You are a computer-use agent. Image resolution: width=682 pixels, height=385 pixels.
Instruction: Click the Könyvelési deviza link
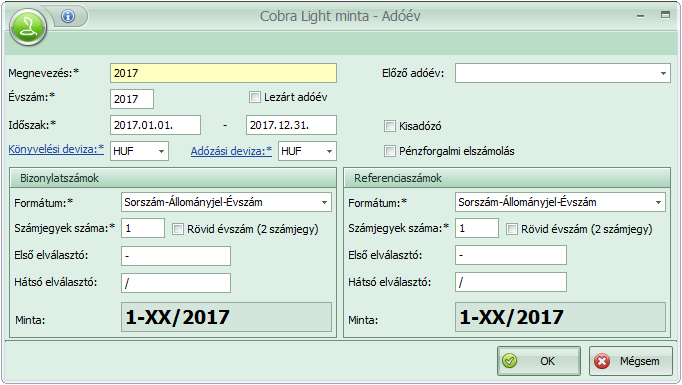click(56, 149)
